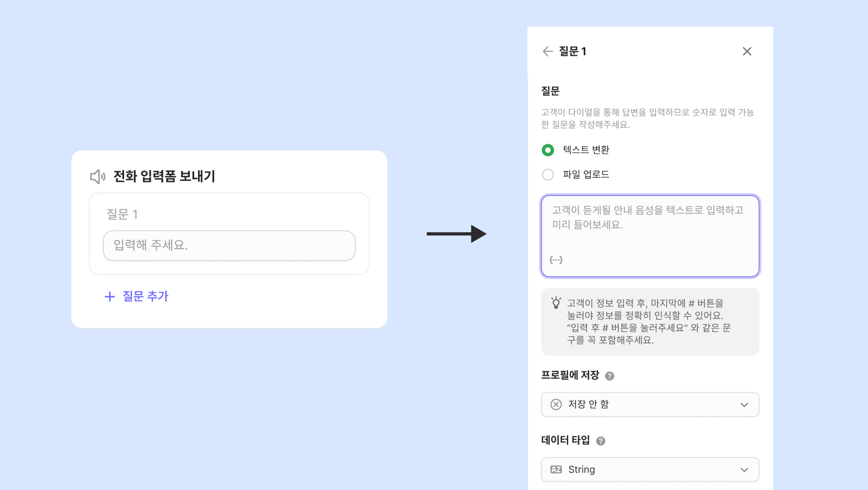
Task: Click the variable insert braces icon
Action: (x=556, y=259)
